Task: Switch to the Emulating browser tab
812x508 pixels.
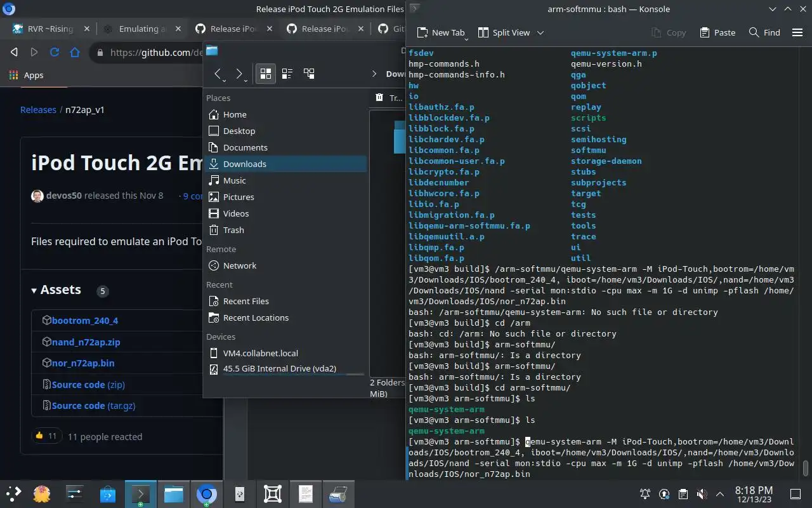Action: point(143,29)
